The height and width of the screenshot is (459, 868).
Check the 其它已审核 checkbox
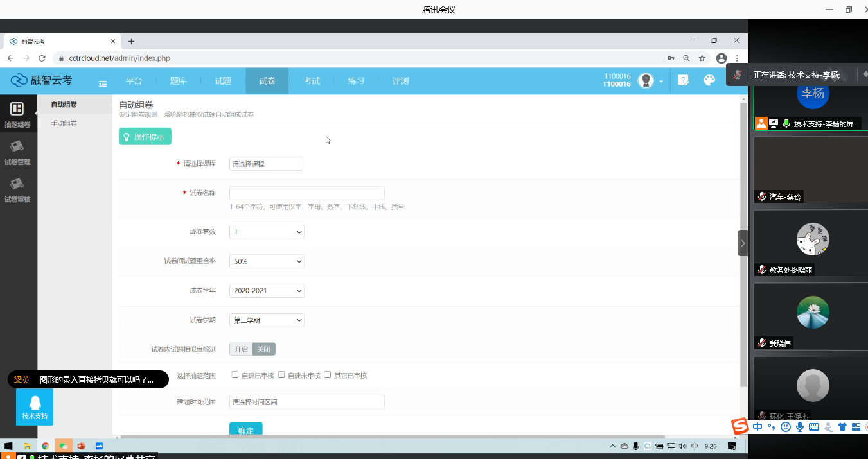(x=328, y=375)
